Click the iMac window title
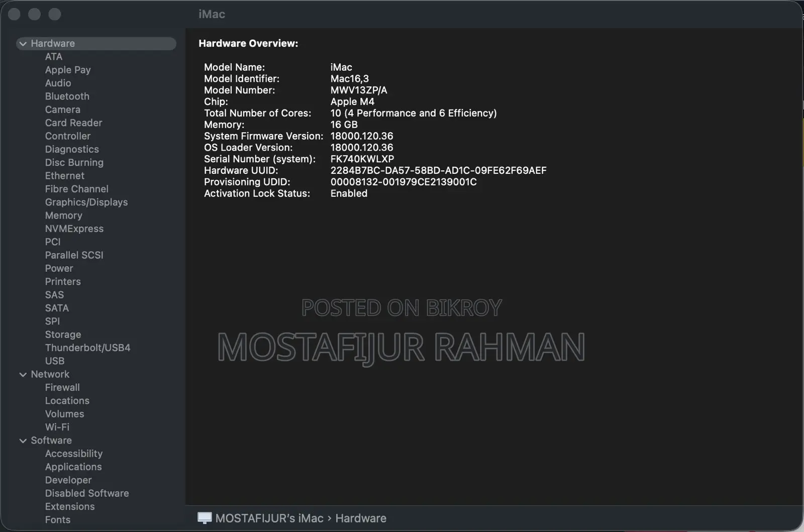804x532 pixels. coord(212,14)
